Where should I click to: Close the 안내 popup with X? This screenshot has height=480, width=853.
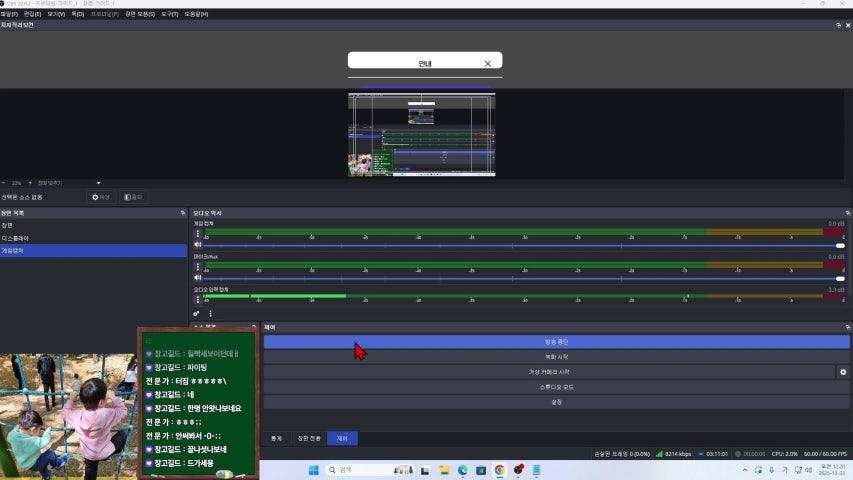click(x=487, y=63)
